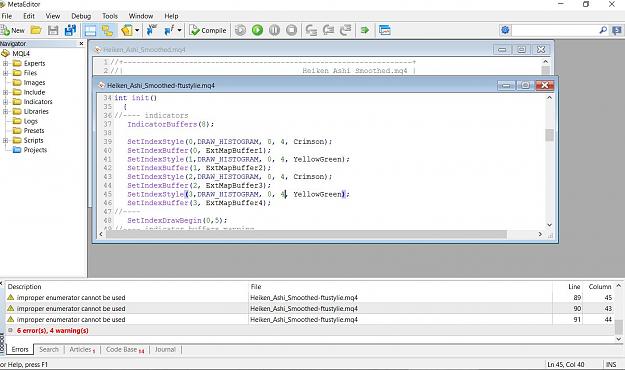Click the Column header in errors list
This screenshot has height=370, width=625.
pyautogui.click(x=599, y=287)
